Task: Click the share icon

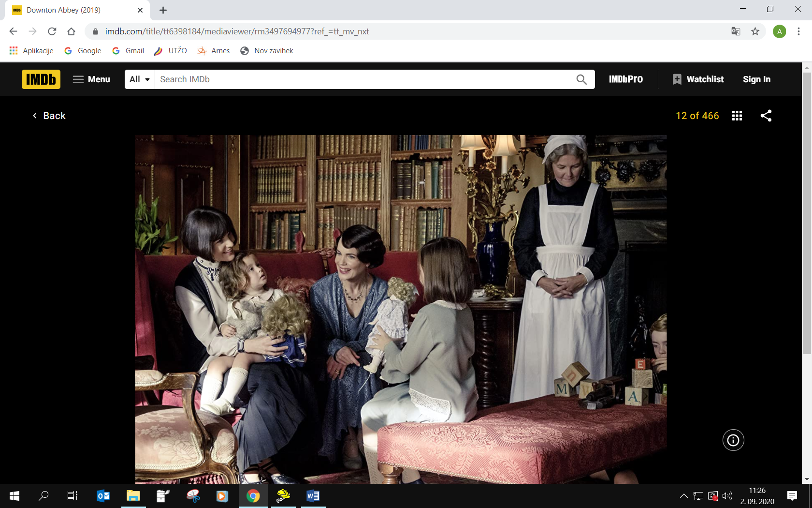Action: [x=766, y=116]
